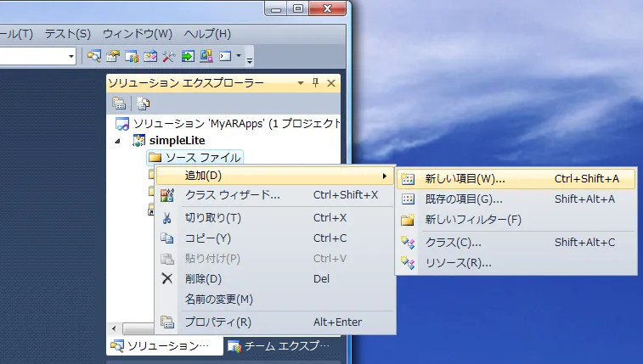Toggle the Solution Explorer auto-hide pin
The image size is (643, 364).
315,83
